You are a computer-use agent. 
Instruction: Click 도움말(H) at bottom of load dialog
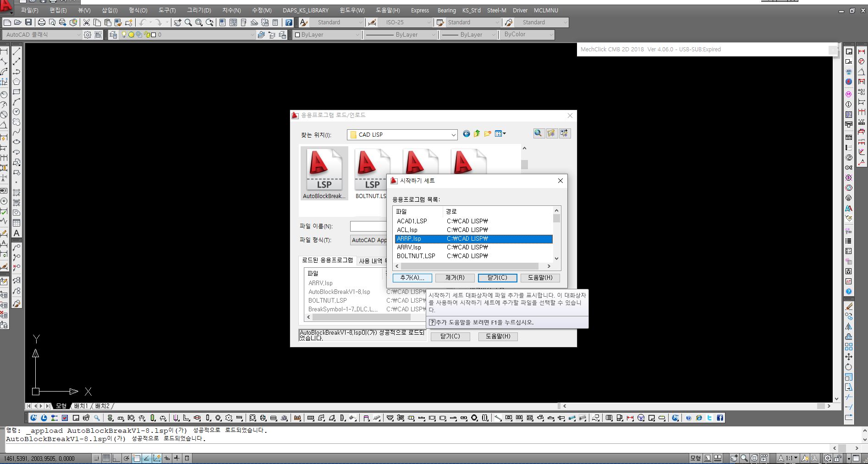pos(498,337)
